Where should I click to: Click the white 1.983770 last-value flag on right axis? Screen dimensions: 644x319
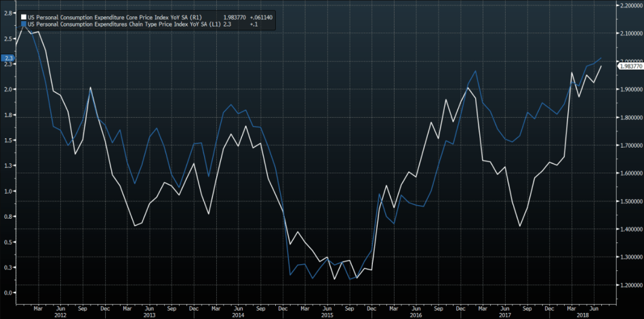tap(630, 66)
